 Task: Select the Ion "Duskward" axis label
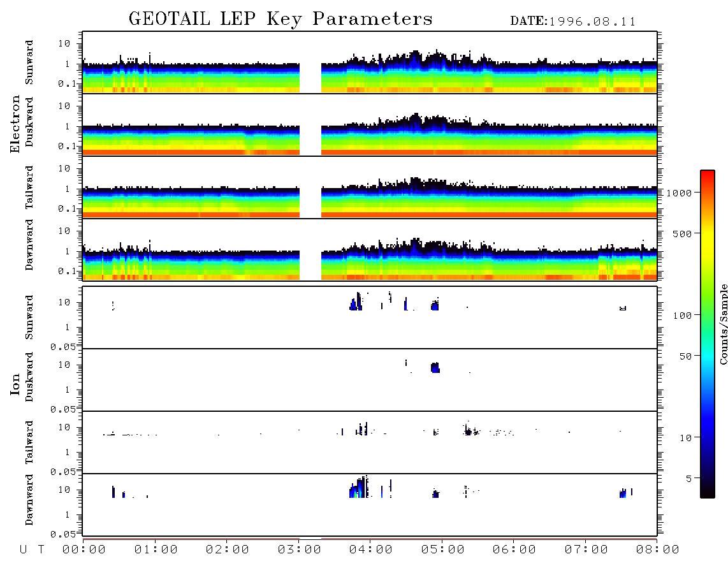coord(29,377)
